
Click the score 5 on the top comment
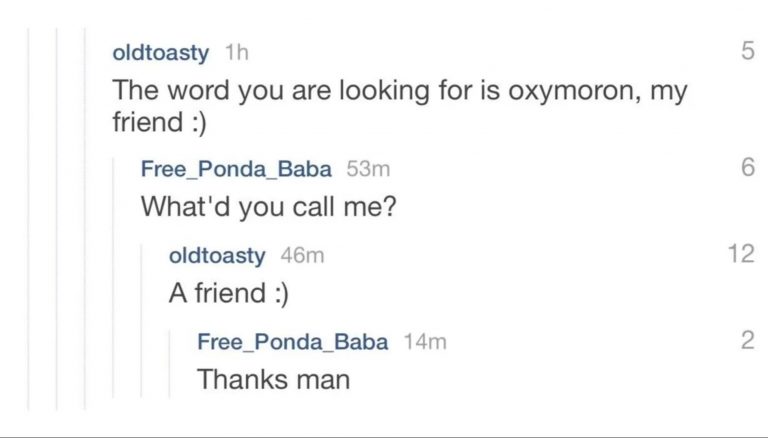(747, 52)
